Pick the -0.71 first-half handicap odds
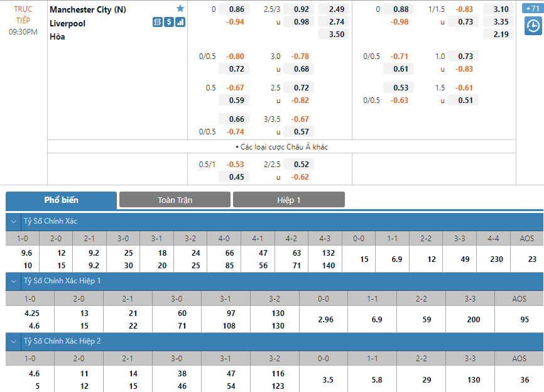This screenshot has height=392, width=544. tap(398, 56)
